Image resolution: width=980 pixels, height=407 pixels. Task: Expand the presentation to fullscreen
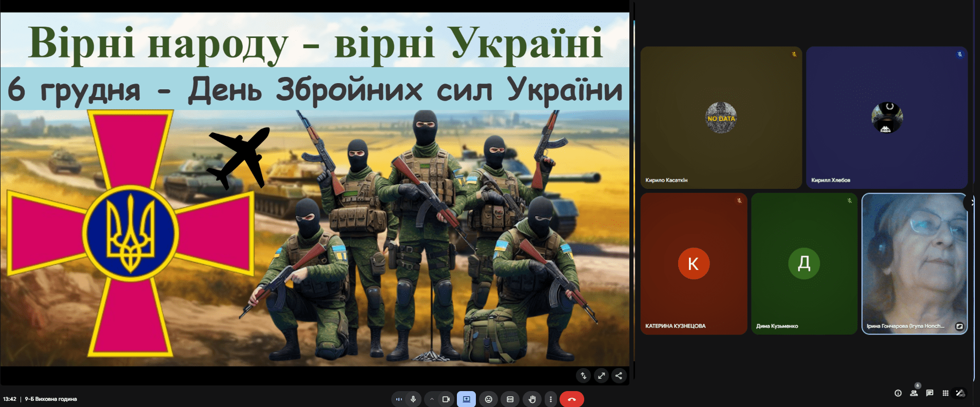click(x=601, y=376)
